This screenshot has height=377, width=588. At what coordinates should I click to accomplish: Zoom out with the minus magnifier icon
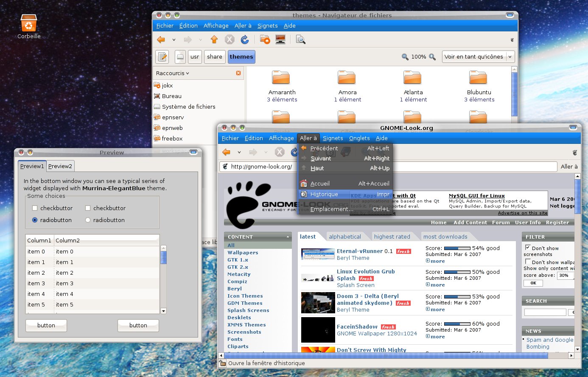click(405, 57)
